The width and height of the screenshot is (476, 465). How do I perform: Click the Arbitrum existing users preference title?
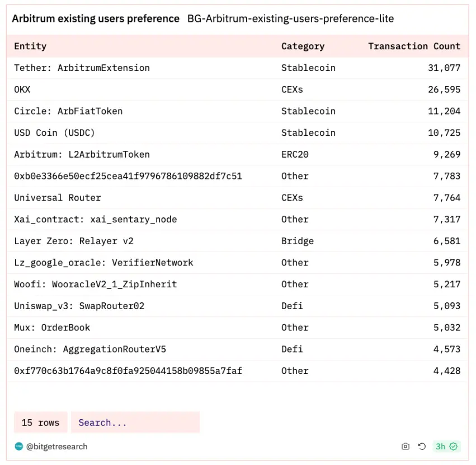(x=96, y=18)
